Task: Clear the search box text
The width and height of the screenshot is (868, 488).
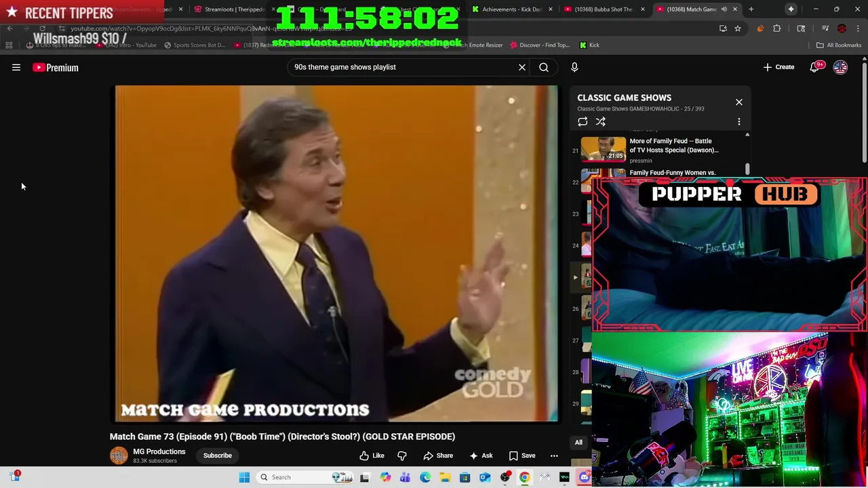Action: 522,67
